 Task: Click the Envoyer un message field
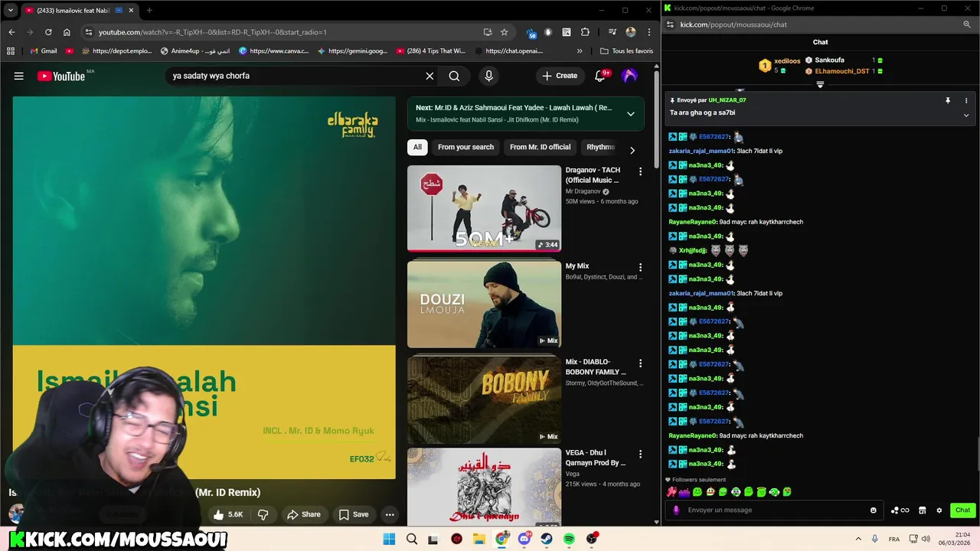[774, 510]
